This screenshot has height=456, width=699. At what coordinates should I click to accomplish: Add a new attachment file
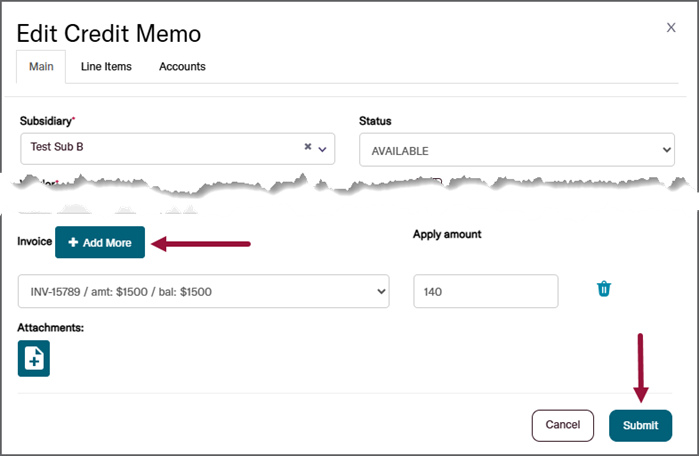(x=34, y=359)
